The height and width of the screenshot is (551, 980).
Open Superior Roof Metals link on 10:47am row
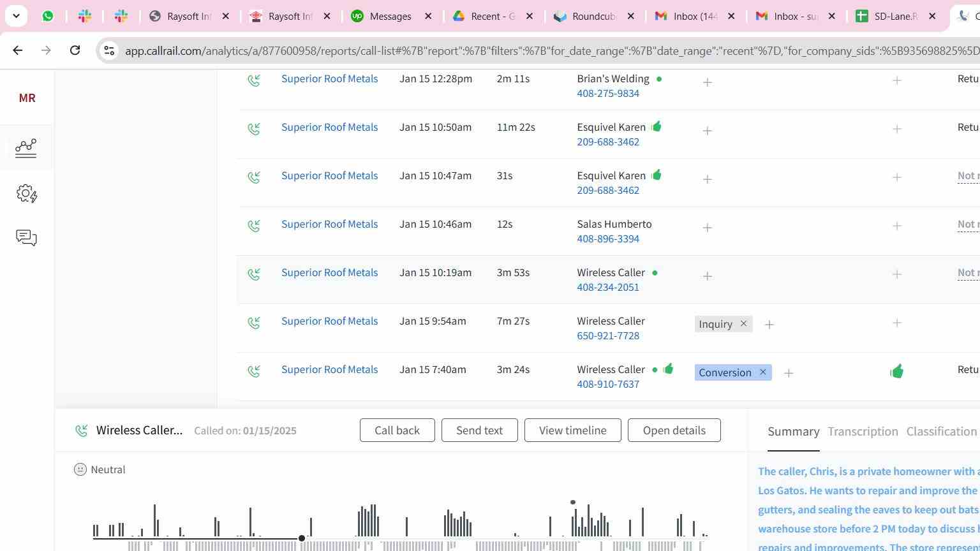click(x=329, y=176)
